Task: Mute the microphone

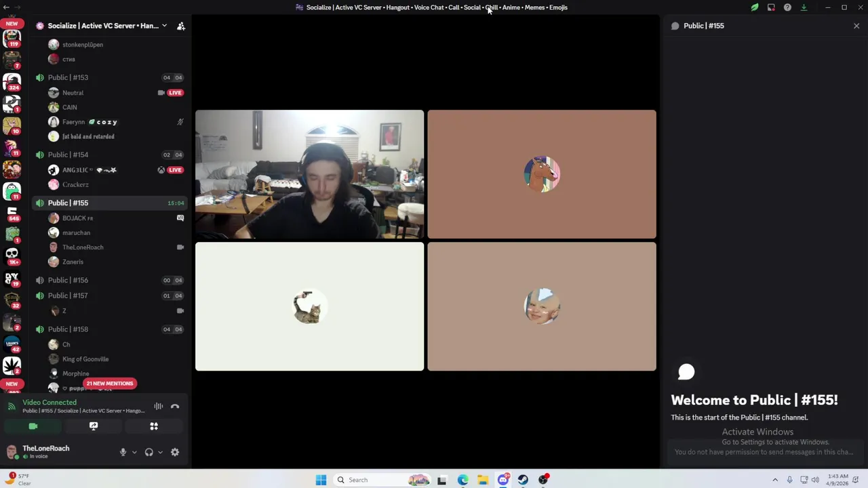Action: [x=123, y=452]
